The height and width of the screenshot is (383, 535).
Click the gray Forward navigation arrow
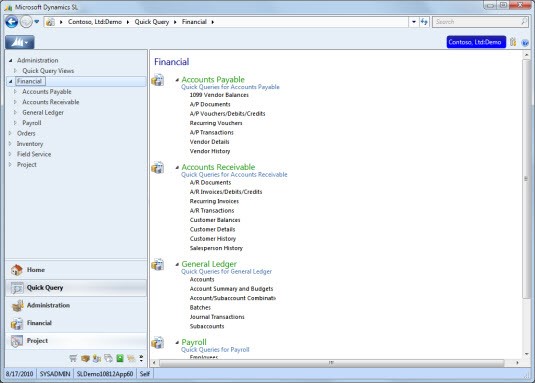pos(26,22)
